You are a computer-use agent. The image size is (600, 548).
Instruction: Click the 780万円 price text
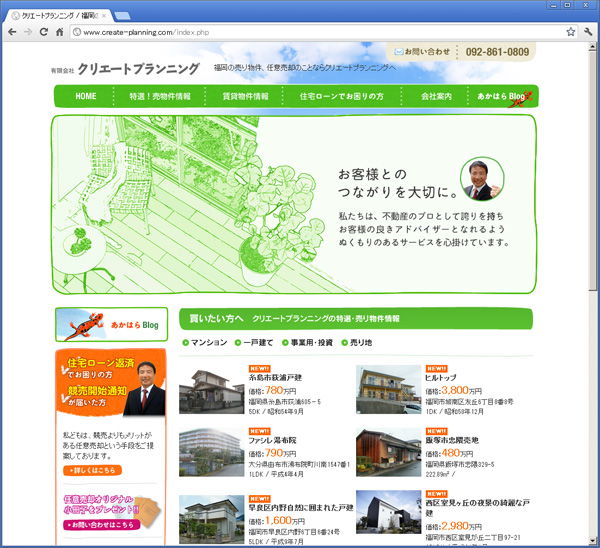(280, 390)
